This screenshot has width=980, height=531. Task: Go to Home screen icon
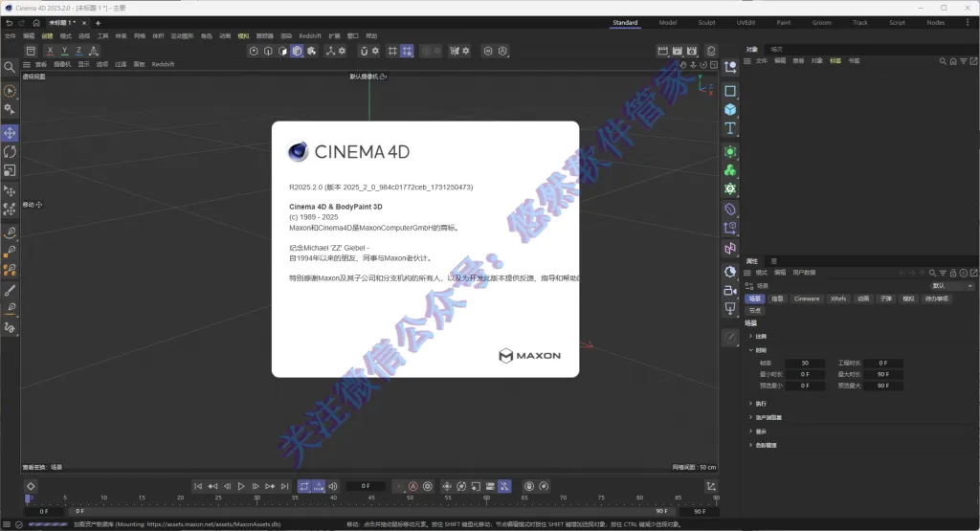coord(36,23)
